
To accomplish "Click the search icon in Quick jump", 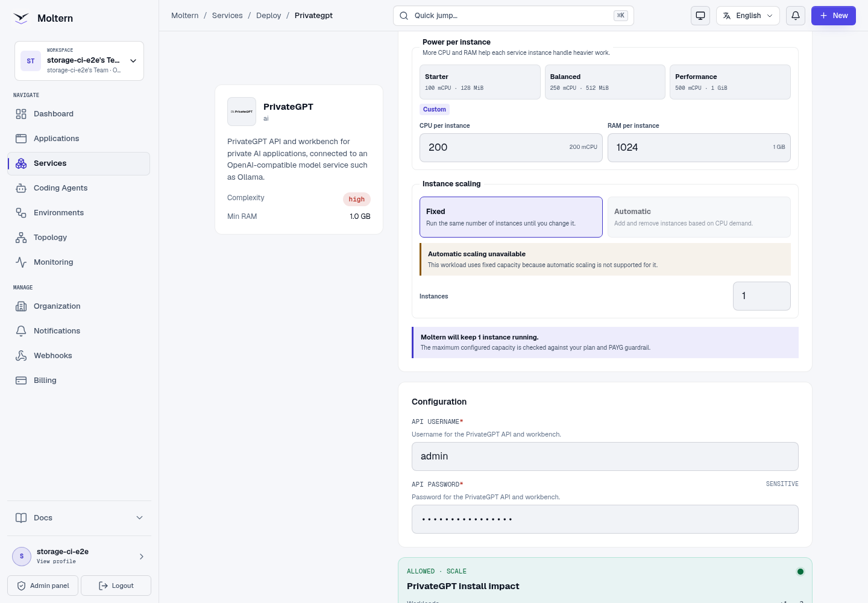I will coord(404,16).
